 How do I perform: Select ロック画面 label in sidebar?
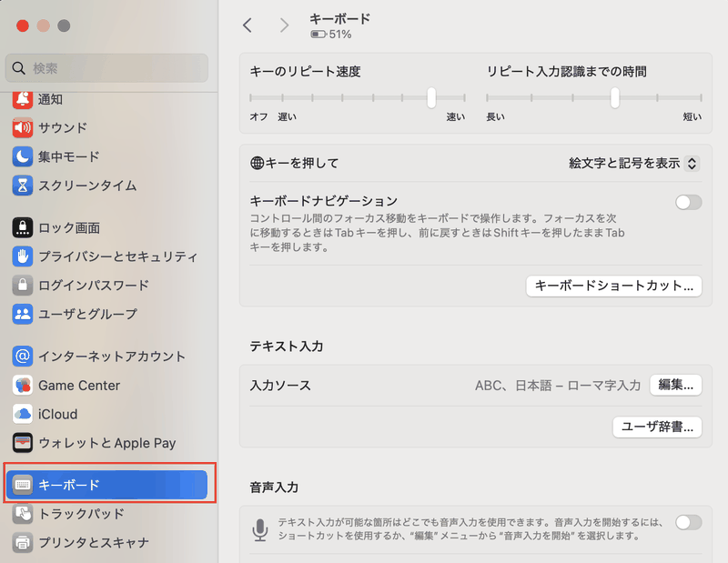click(69, 228)
